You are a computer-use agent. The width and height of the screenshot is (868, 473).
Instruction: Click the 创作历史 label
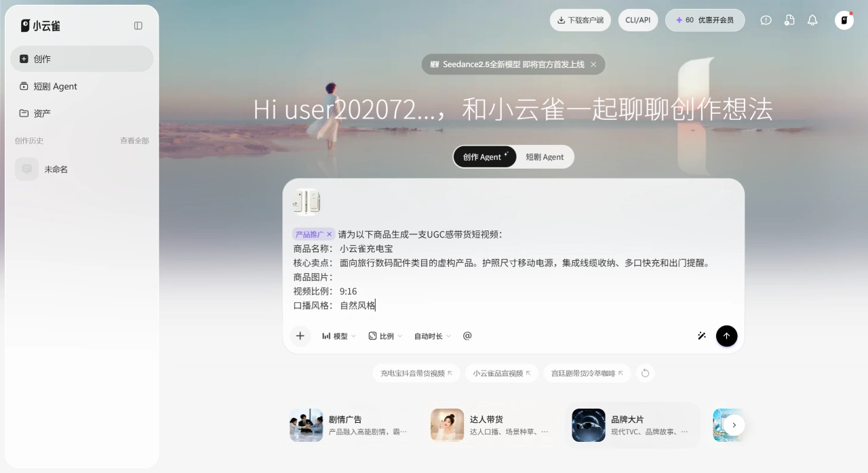pyautogui.click(x=29, y=140)
